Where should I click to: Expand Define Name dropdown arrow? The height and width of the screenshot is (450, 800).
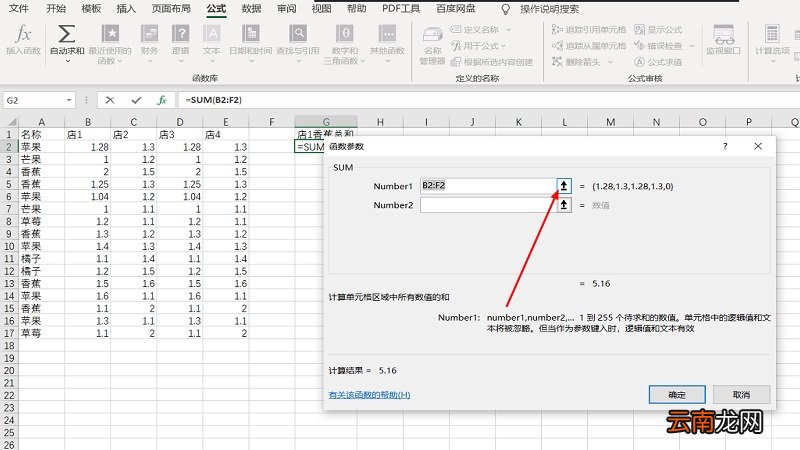(x=508, y=30)
